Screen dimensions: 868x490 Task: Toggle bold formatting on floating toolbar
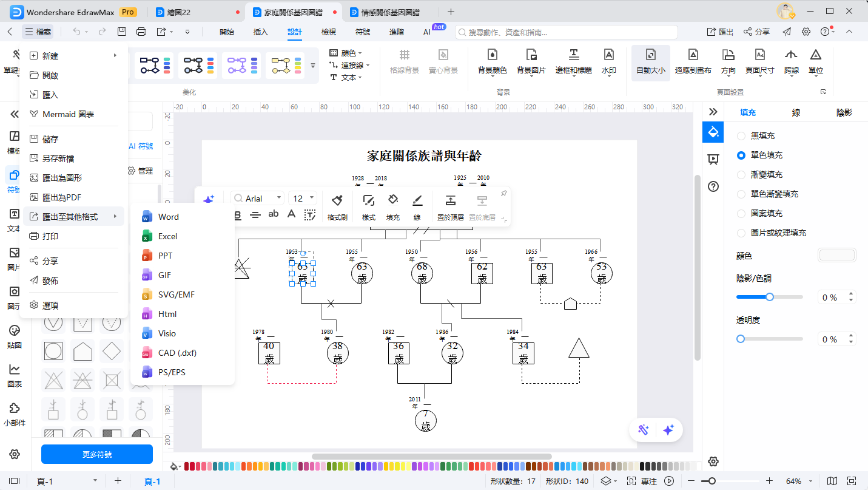238,214
